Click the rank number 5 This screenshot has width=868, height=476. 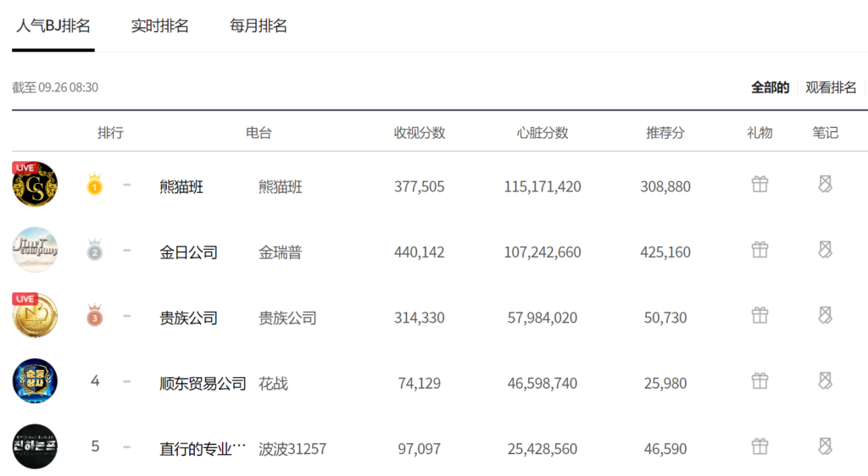95,446
